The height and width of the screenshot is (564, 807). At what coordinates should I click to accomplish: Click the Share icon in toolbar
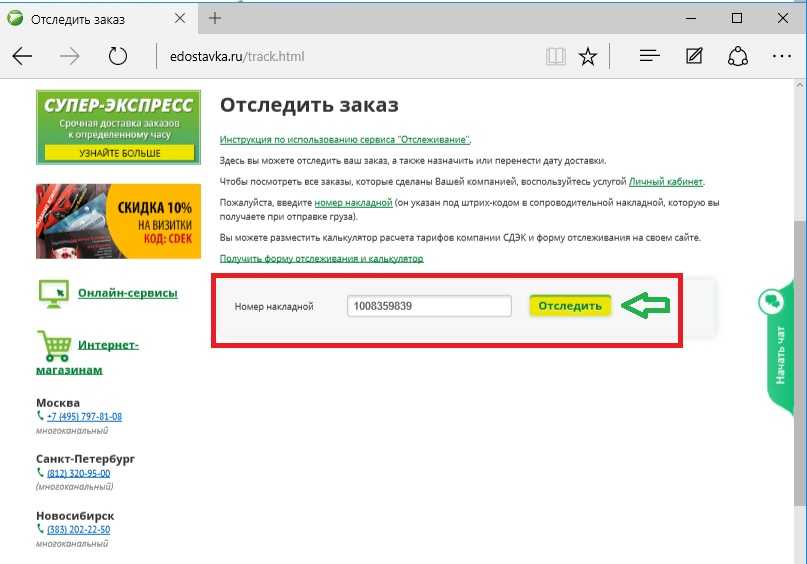[x=738, y=57]
